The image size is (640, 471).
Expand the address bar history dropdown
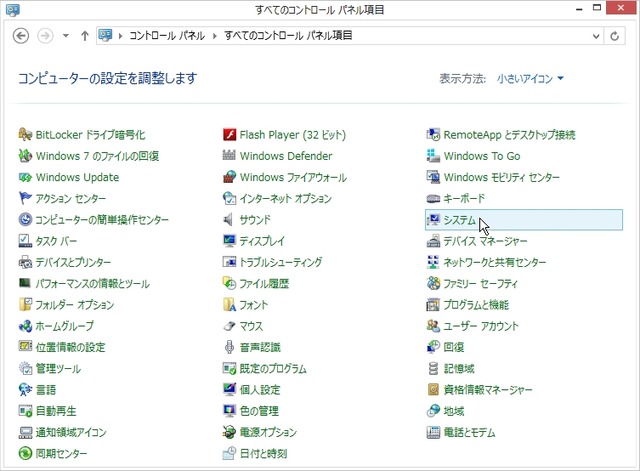(596, 36)
